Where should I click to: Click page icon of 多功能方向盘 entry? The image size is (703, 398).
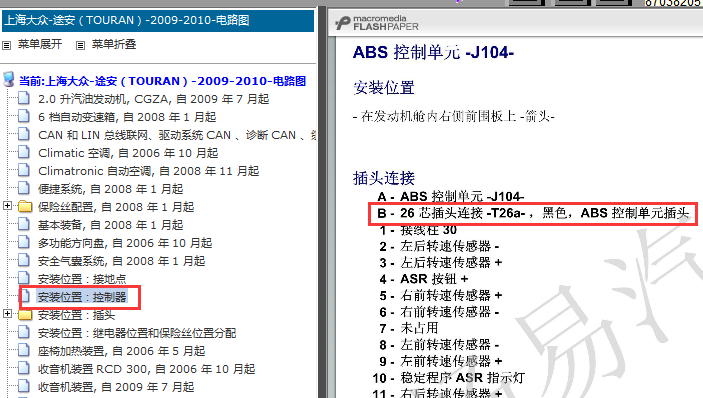click(24, 242)
